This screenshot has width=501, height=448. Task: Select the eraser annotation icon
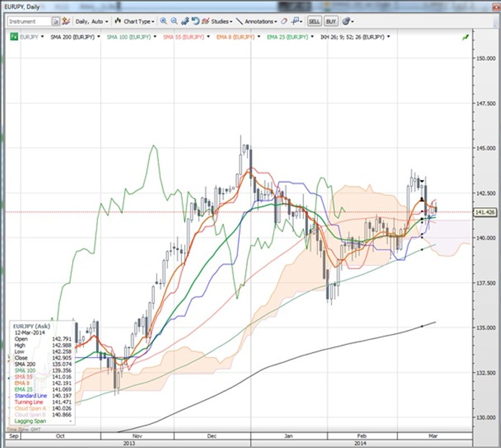tap(283, 21)
